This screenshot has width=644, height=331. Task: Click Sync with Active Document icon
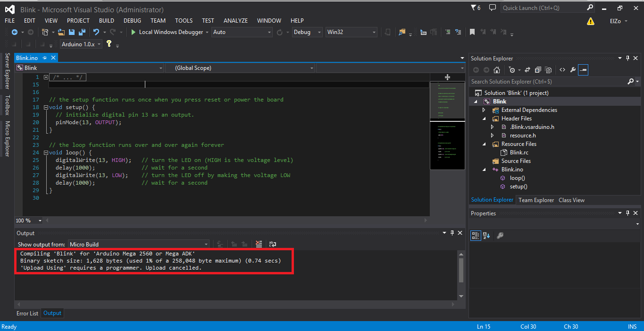tap(527, 70)
